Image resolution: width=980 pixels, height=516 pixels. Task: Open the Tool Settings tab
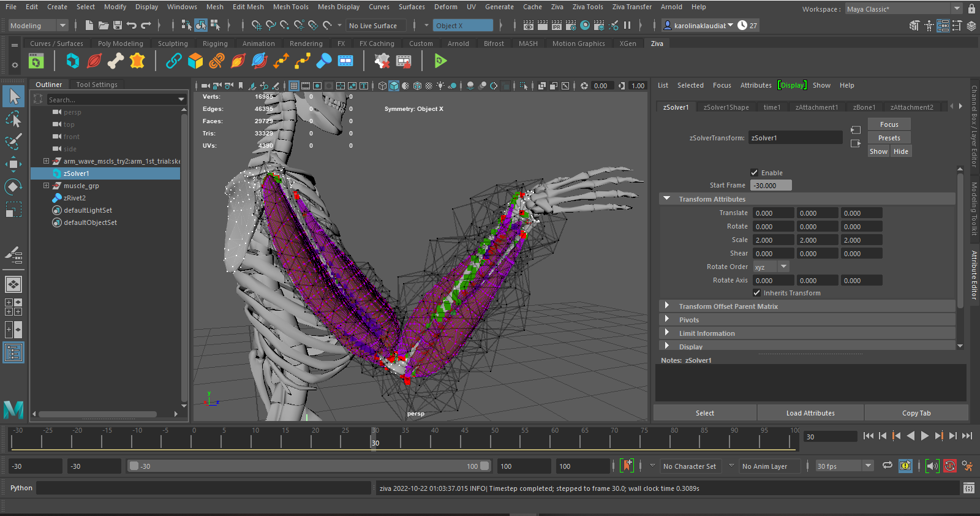click(x=97, y=85)
